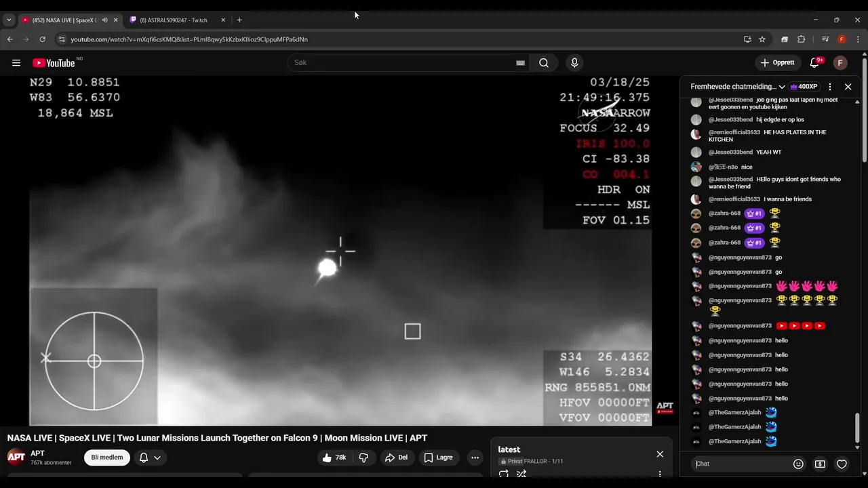Open the APT channel avatar
This screenshot has height=488, width=868.
(16, 457)
